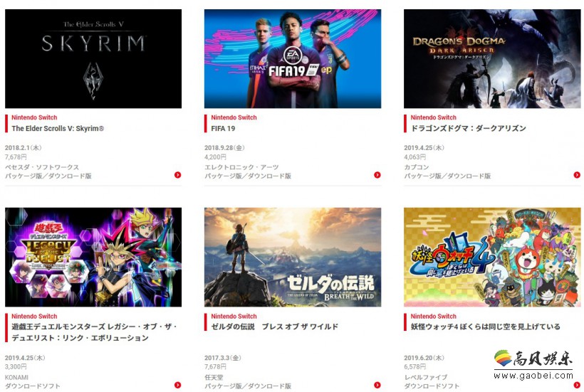Open Yu-Gi-Oh Legacy of the Duelist artwork

coord(93,257)
